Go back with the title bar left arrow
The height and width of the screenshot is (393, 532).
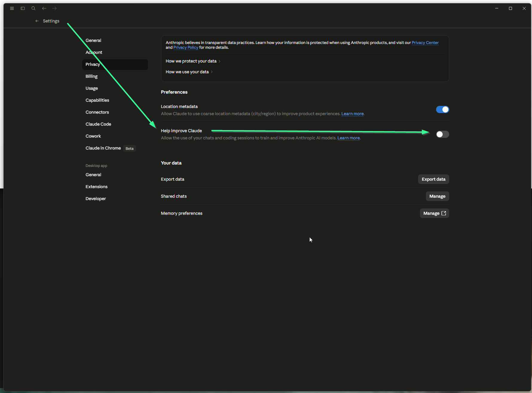point(44,8)
